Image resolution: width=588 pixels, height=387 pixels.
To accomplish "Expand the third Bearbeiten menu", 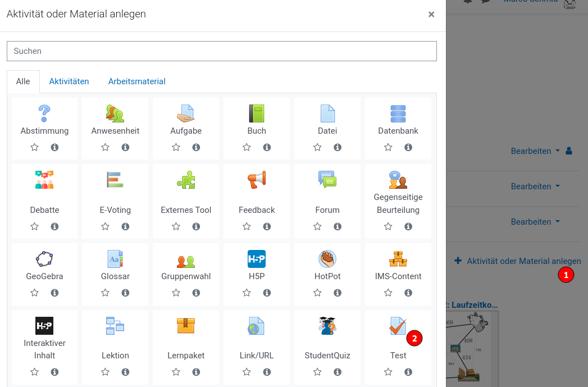I will coord(535,222).
